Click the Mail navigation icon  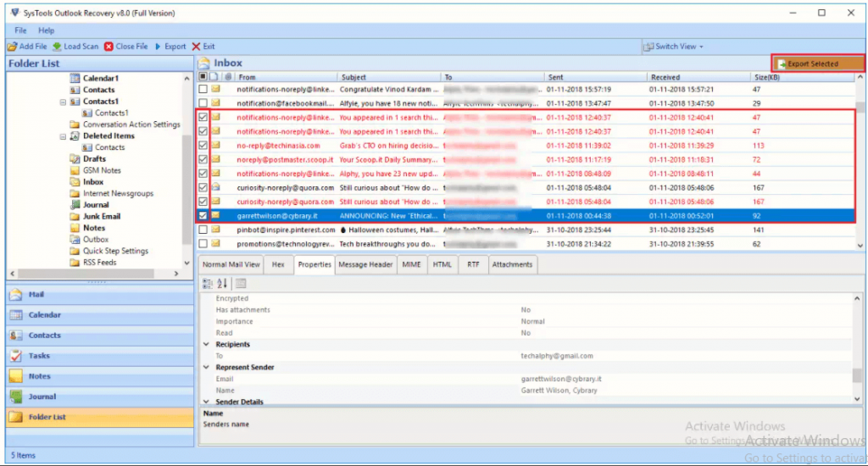16,295
